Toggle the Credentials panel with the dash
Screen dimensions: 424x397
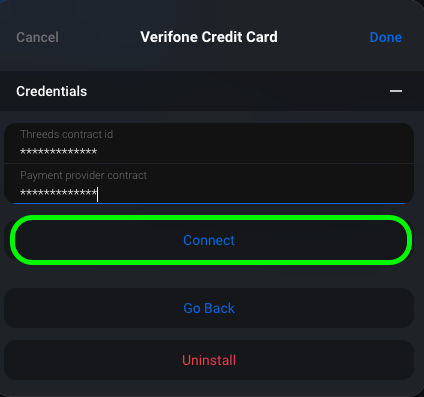pos(396,91)
